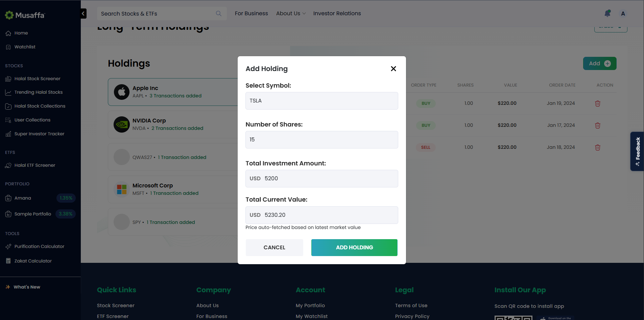
Task: Select the SPY holding card
Action: click(x=173, y=222)
